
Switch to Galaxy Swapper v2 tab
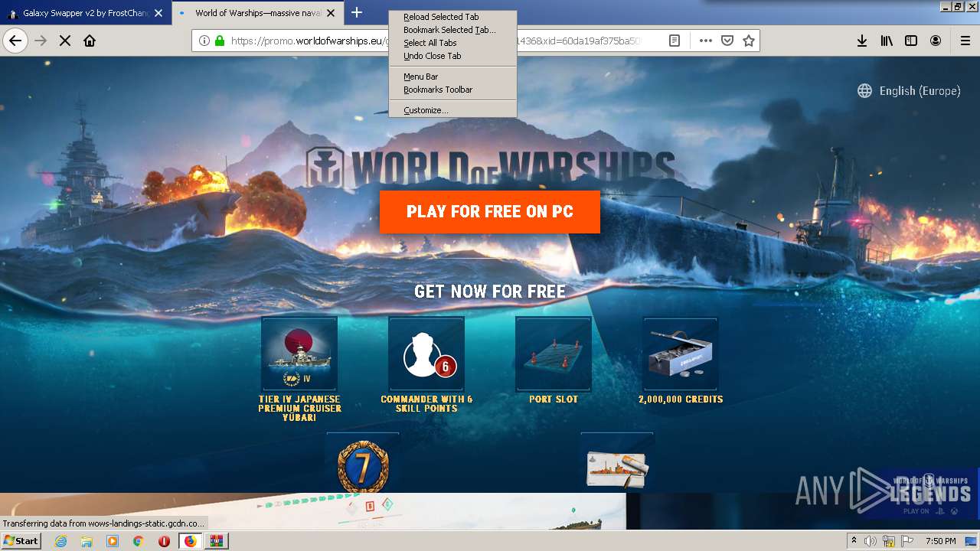tap(86, 13)
